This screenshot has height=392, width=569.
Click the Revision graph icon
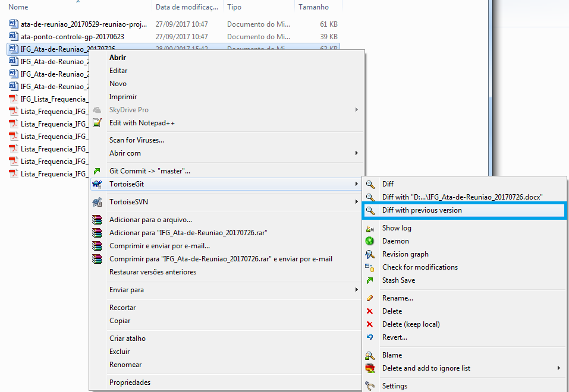[370, 254]
